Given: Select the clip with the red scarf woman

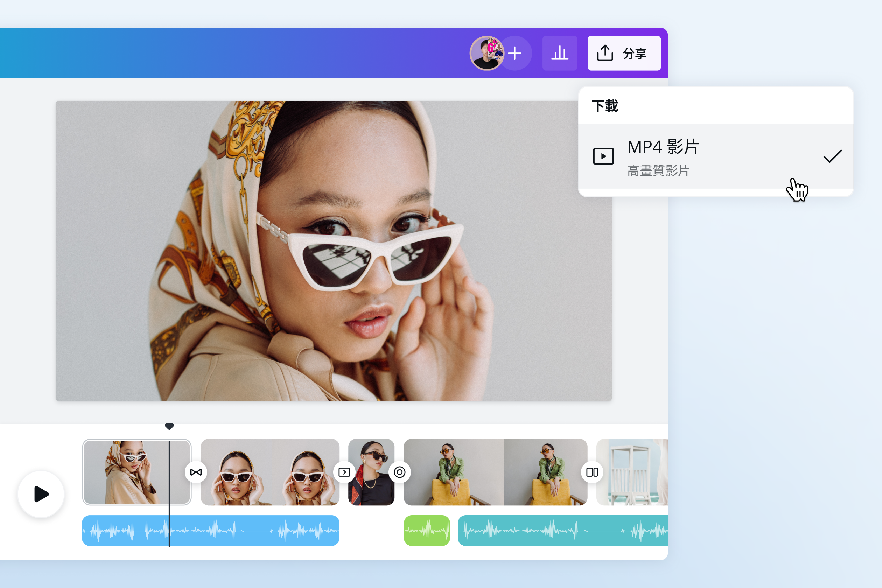Looking at the screenshot, I should point(371,472).
